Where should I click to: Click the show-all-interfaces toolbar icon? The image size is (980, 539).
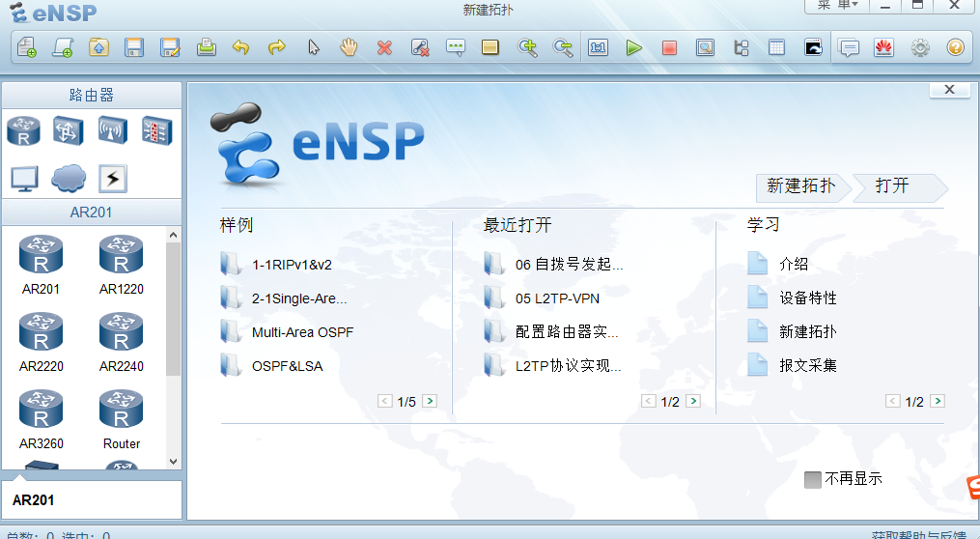pos(742,47)
